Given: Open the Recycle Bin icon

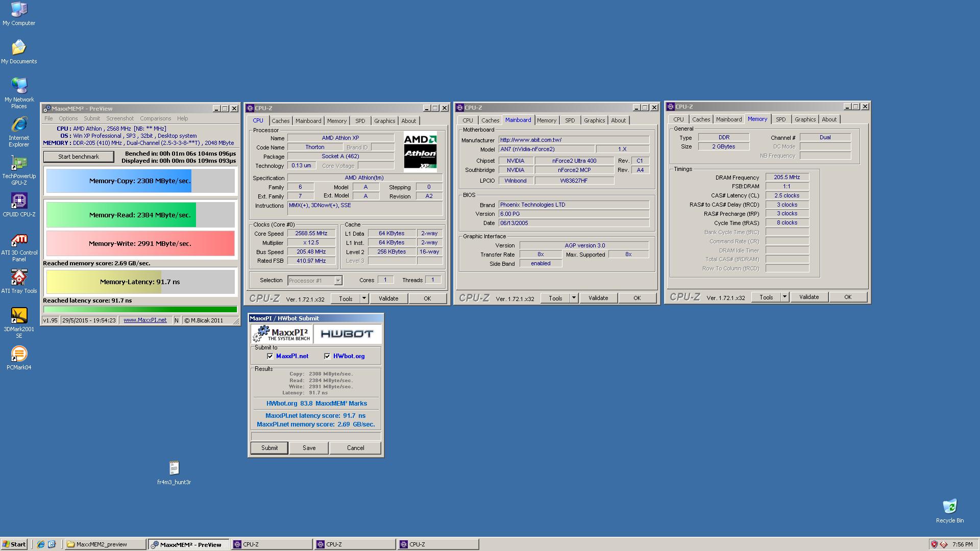Looking at the screenshot, I should (950, 511).
